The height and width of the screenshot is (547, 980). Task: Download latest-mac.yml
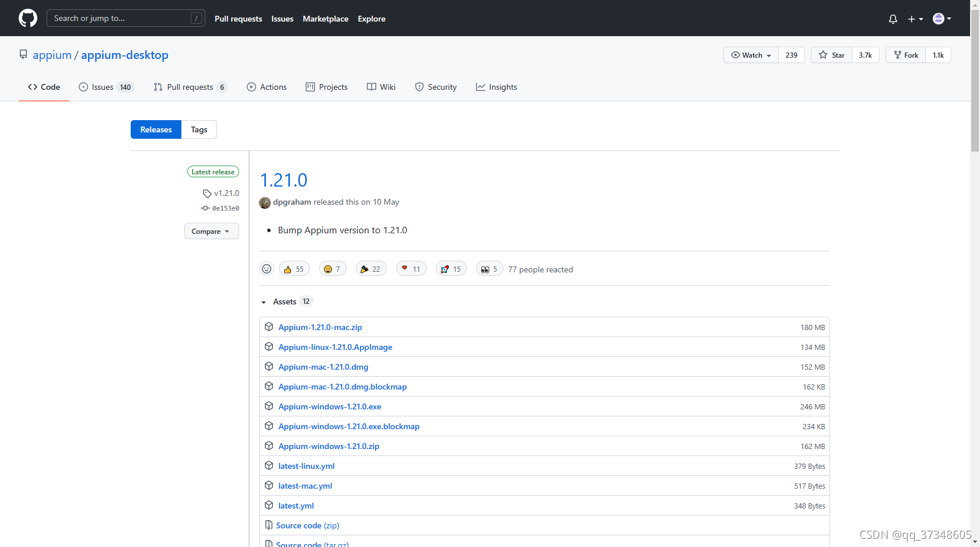pyautogui.click(x=305, y=486)
